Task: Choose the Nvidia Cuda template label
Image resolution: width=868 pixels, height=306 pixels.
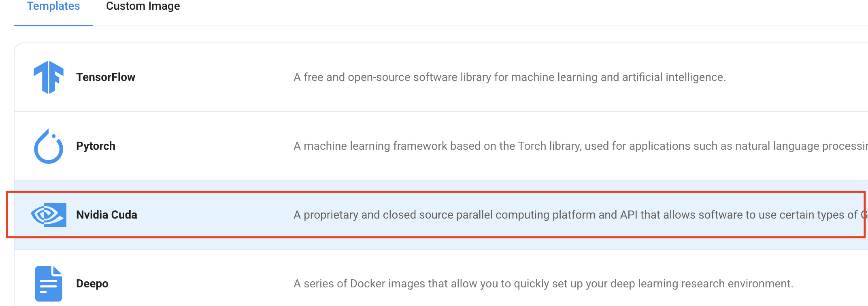Action: click(x=106, y=215)
